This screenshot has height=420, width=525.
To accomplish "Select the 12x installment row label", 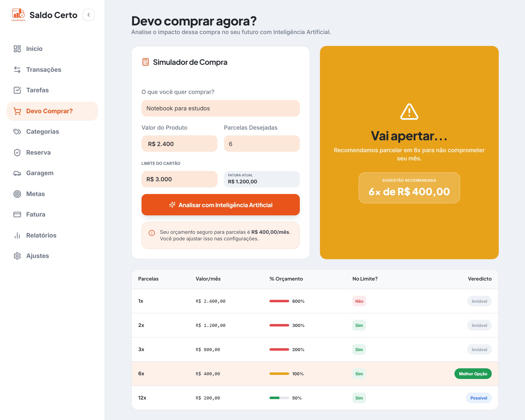I will pyautogui.click(x=142, y=398).
